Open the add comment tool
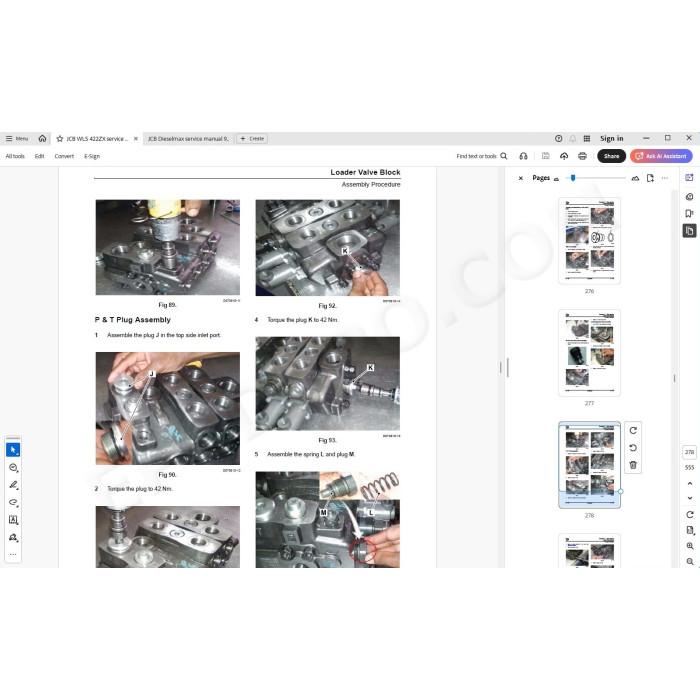700x700 pixels. point(13,467)
